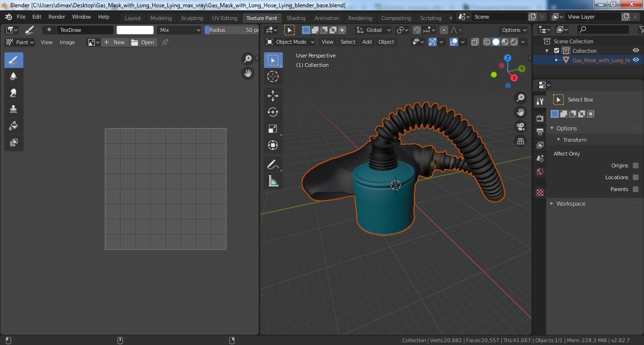
Task: Open Render properties tab
Action: [540, 118]
